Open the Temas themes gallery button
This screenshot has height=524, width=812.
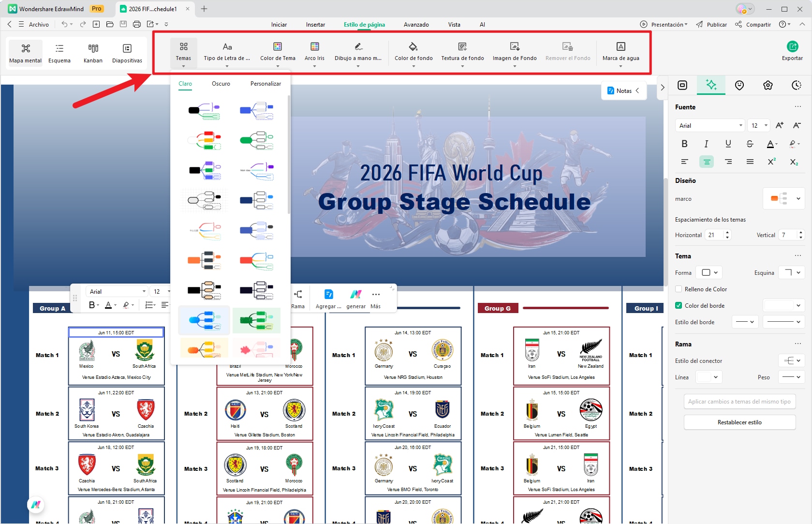click(183, 52)
